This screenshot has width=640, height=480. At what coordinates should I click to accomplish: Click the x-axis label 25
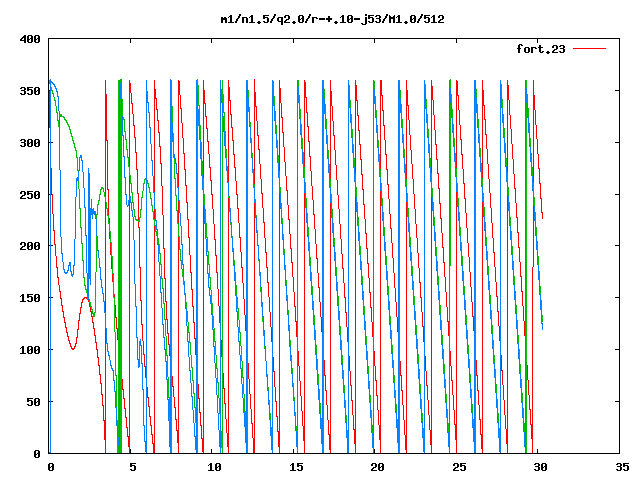point(459,467)
